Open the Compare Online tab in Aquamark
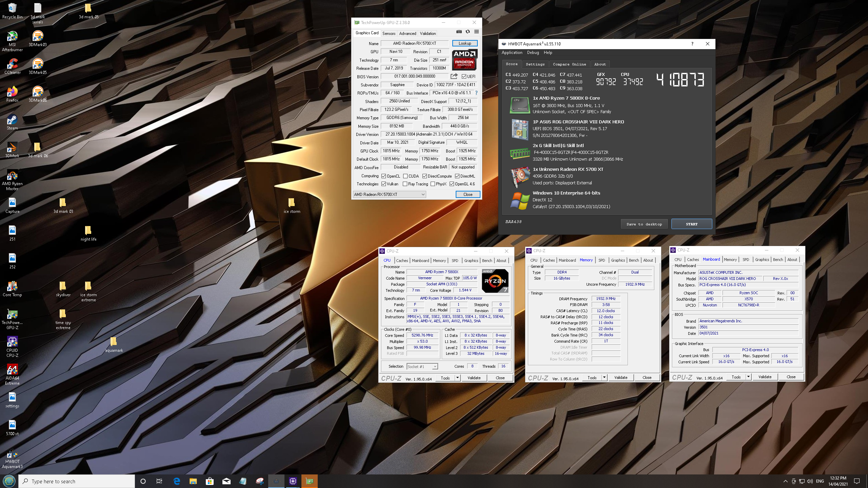 coord(569,64)
